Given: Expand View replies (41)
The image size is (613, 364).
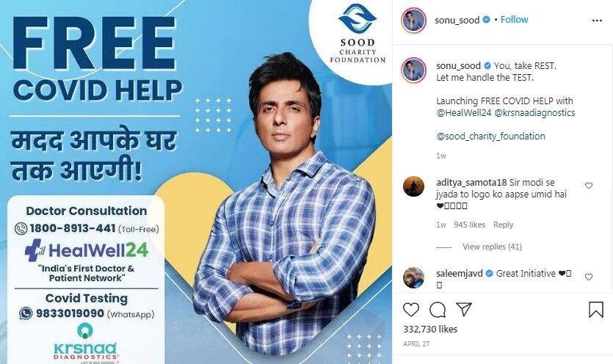Looking at the screenshot, I should [x=492, y=247].
